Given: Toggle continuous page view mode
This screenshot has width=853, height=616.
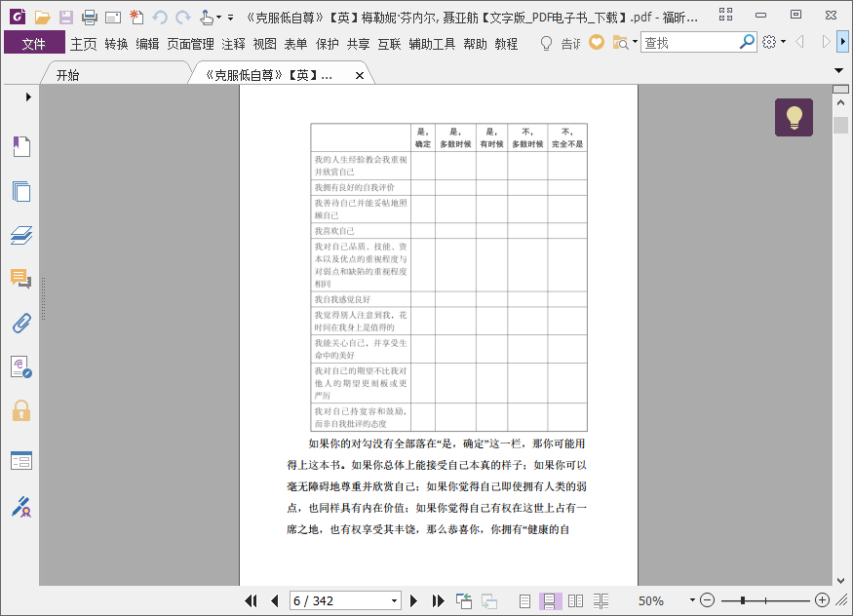Looking at the screenshot, I should tap(550, 600).
